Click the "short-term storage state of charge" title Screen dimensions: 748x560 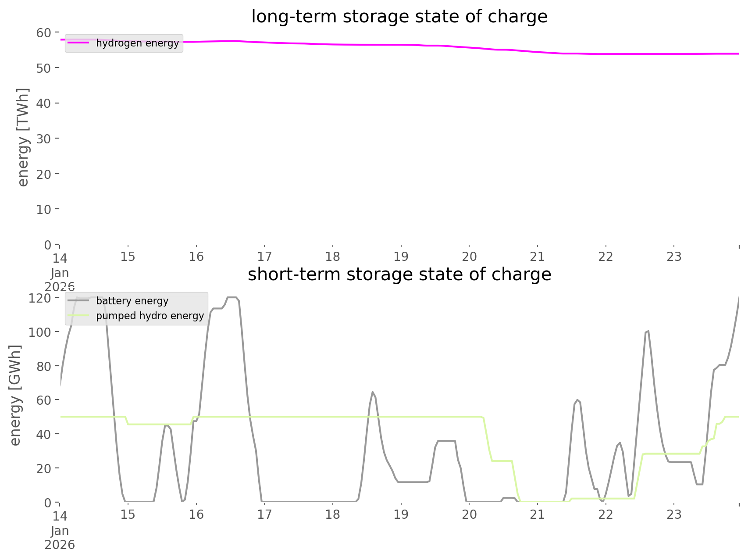click(x=399, y=275)
